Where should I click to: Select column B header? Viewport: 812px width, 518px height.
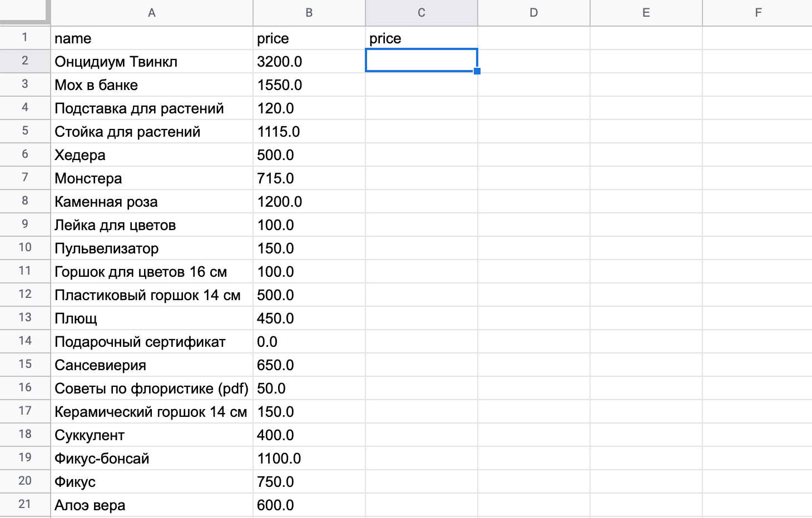click(309, 13)
